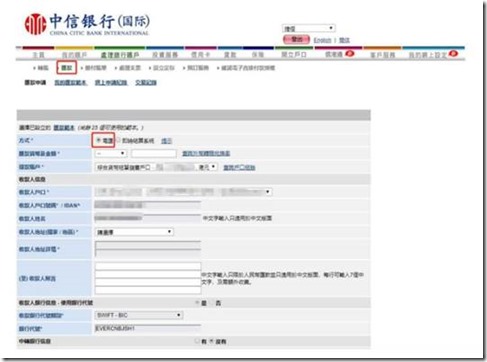Switch to Simplified Chinese (简体)
Image resolution: width=487 pixels, height=362 pixels.
344,40
